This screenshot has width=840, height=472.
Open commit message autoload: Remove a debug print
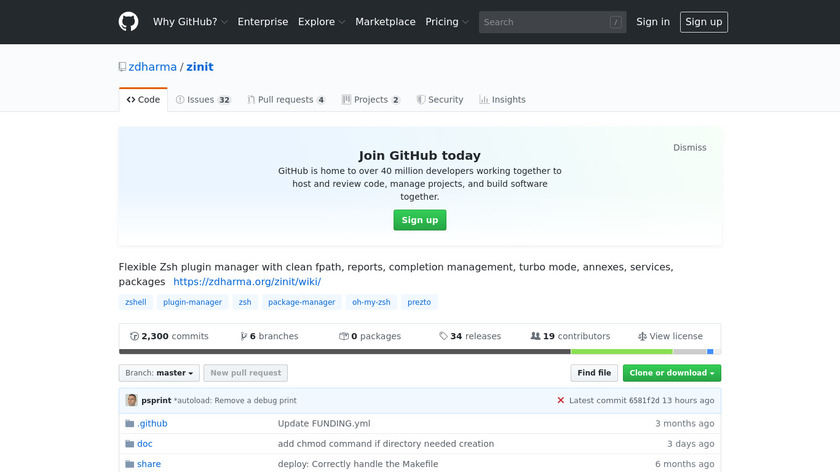235,400
